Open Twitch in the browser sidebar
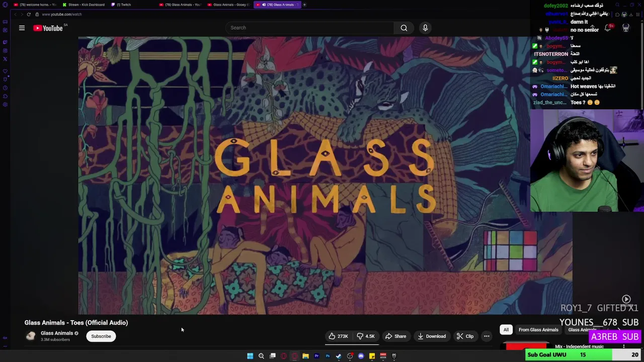Screen dimensions: 644x362 (5, 42)
